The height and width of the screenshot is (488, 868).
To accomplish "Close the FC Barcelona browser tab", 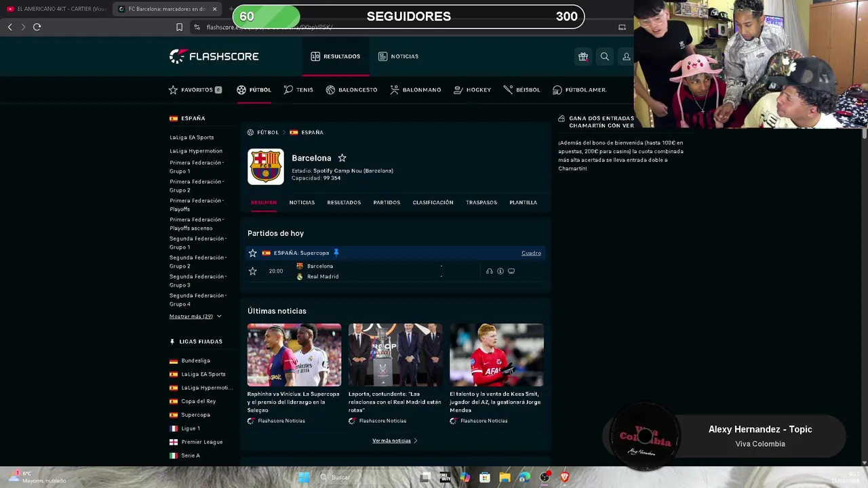I will pyautogui.click(x=215, y=9).
